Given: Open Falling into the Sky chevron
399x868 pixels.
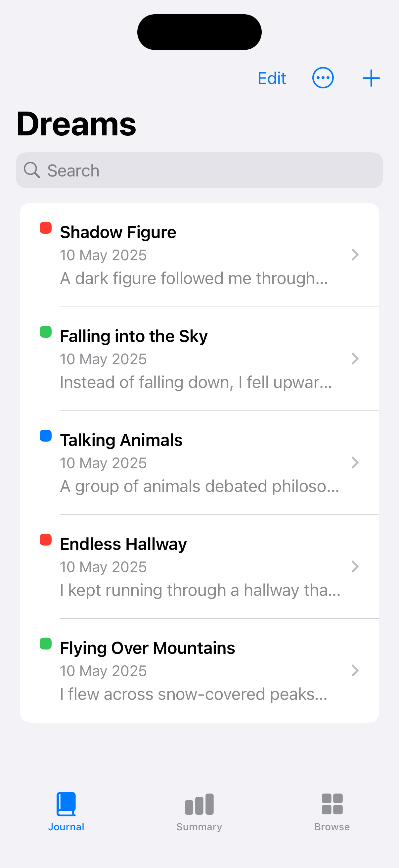Looking at the screenshot, I should click(x=355, y=359).
